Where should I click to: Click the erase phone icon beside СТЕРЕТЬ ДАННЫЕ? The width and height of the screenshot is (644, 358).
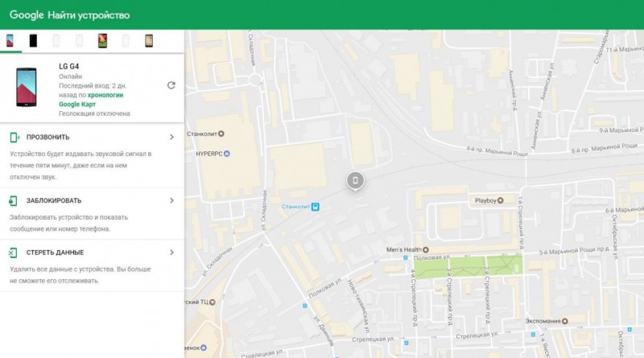point(13,253)
